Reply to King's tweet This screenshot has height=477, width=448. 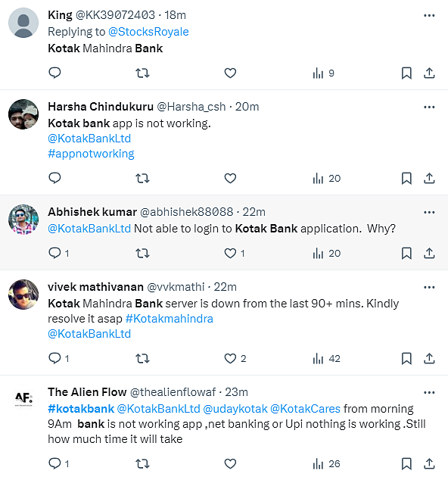pyautogui.click(x=54, y=73)
